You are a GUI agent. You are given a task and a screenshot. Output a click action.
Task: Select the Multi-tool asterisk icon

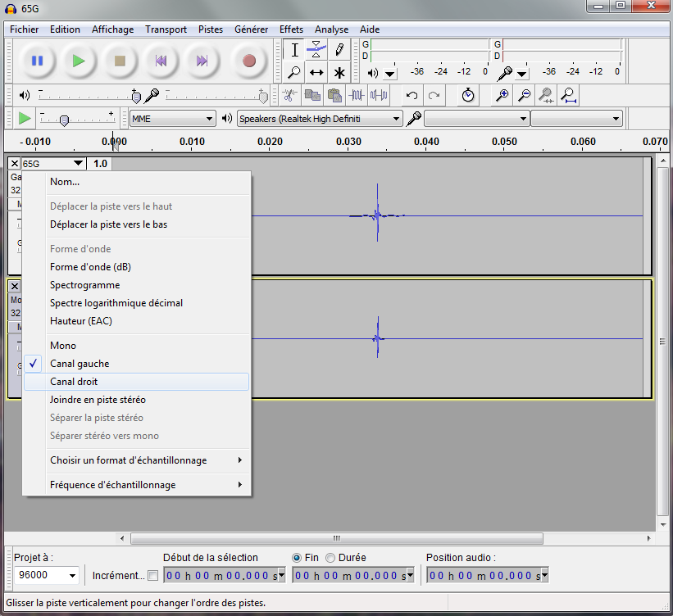coord(339,73)
